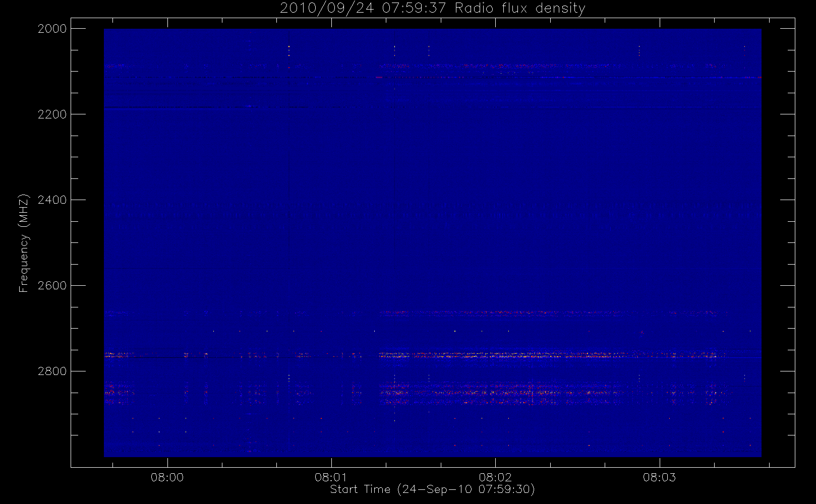Click the 08:01 time tick label
This screenshot has width=816, height=504.
[x=331, y=477]
